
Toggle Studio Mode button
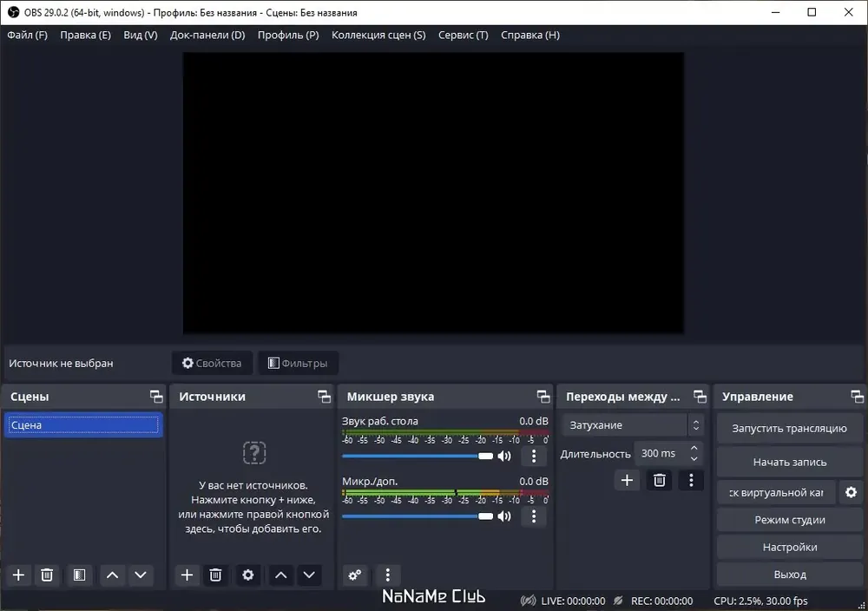789,520
